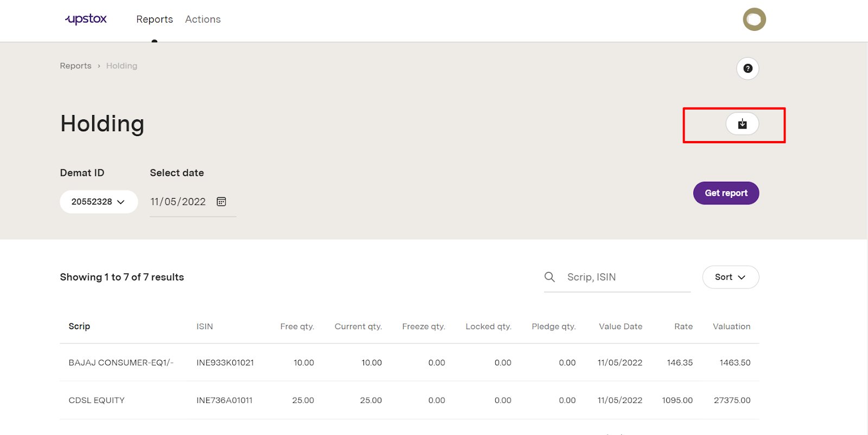
Task: Go to Reports breadcrumb link
Action: (75, 66)
